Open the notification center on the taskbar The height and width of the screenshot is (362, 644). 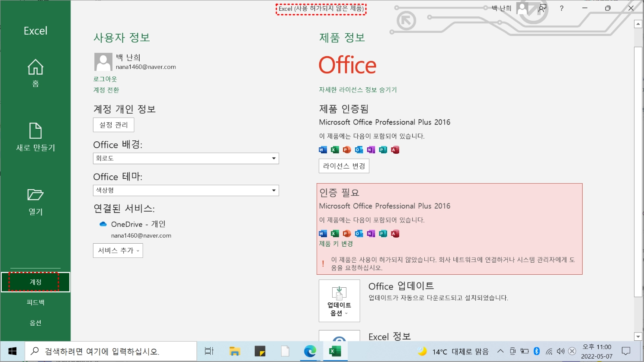click(x=626, y=351)
